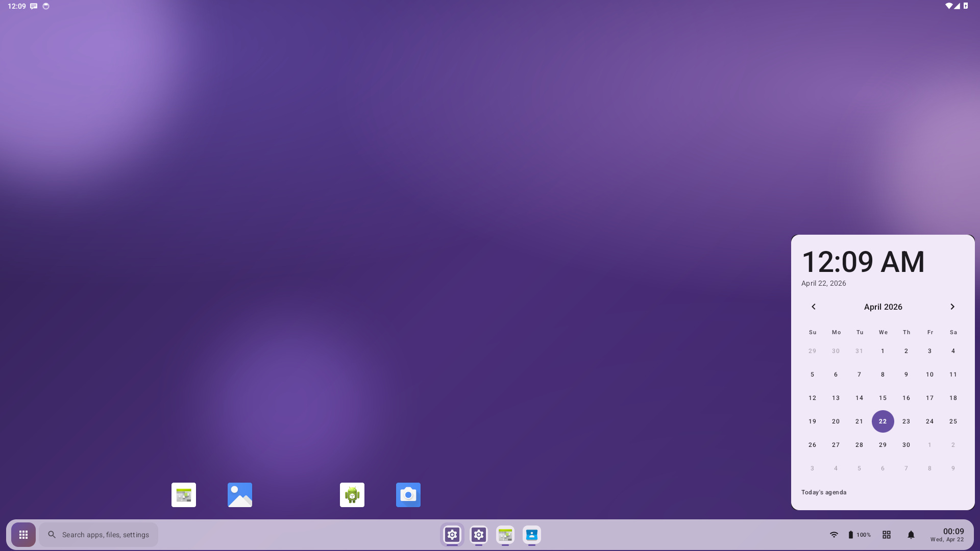Image resolution: width=980 pixels, height=551 pixels.
Task: Click the April 2026 month header
Action: click(x=883, y=307)
